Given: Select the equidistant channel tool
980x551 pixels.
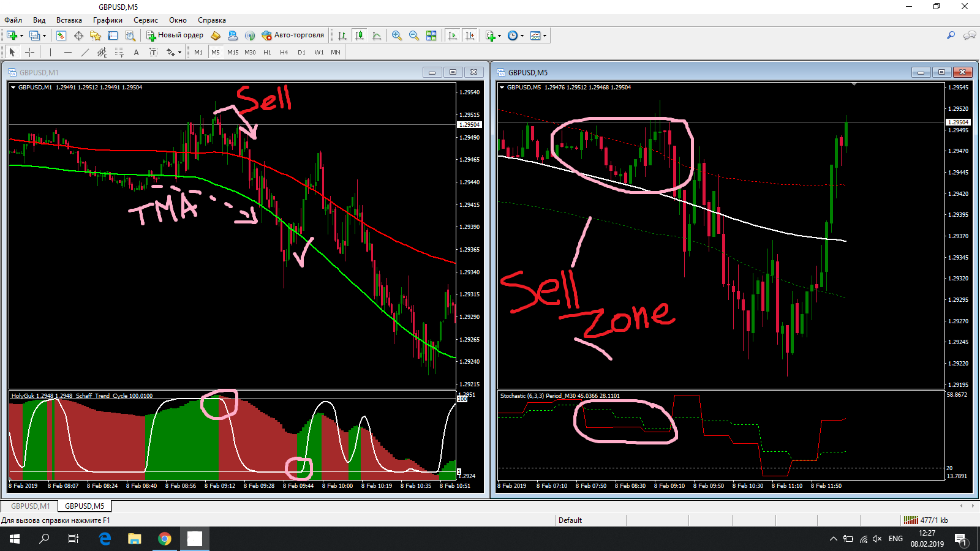Looking at the screenshot, I should pos(102,52).
